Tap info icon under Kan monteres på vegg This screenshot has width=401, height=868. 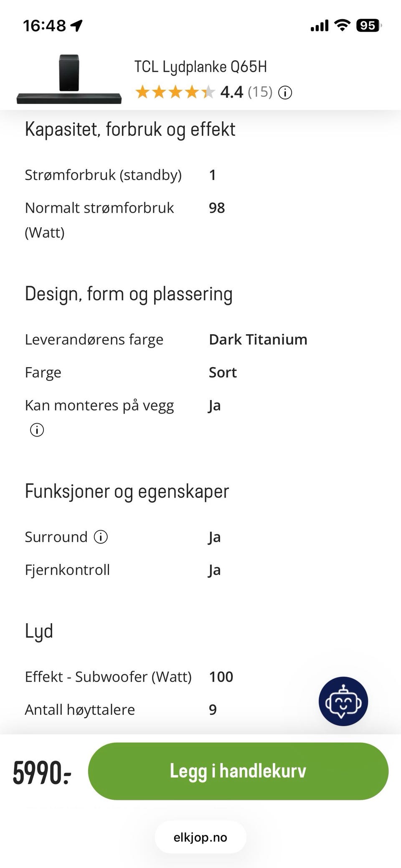37,429
